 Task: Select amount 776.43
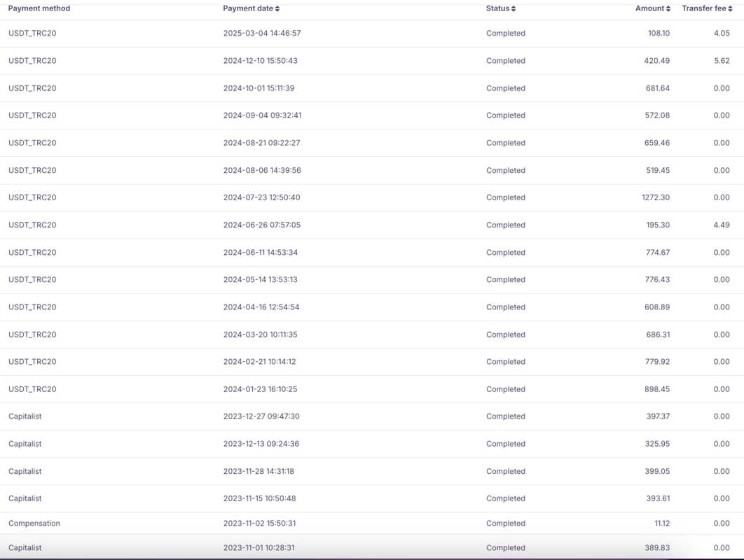[x=657, y=279]
